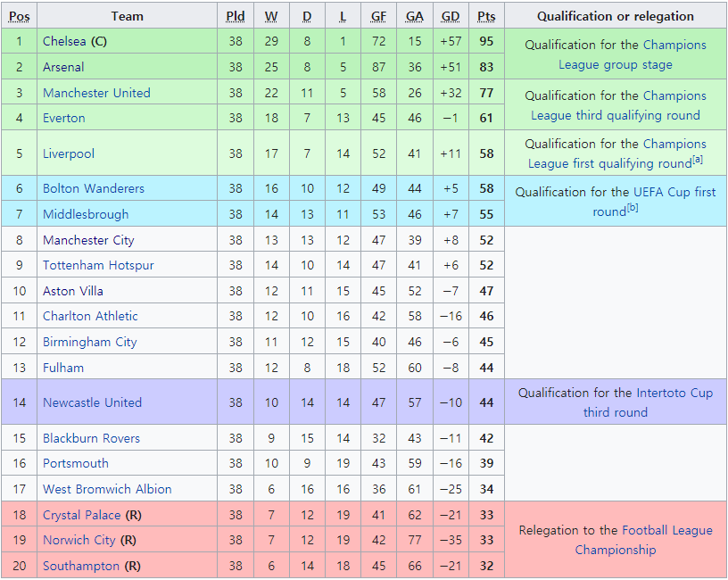Follow the Norwich City link
This screenshot has height=580, width=728.
(79, 540)
